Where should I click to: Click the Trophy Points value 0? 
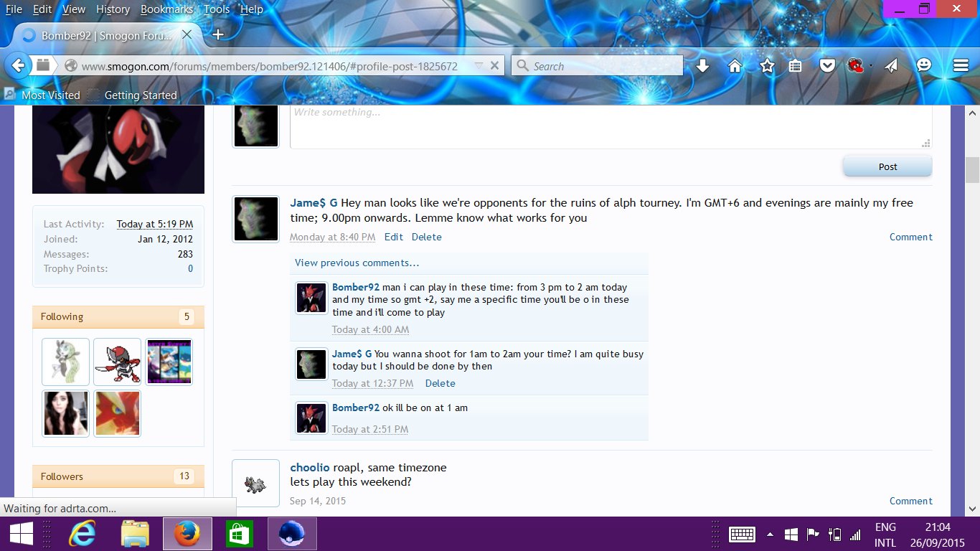(x=190, y=268)
